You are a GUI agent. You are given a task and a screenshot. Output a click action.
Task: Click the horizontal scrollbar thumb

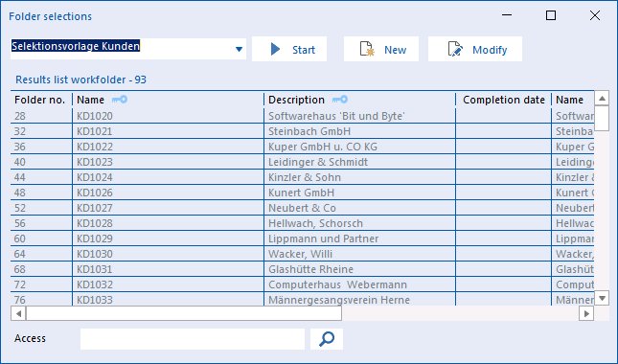pos(184,313)
